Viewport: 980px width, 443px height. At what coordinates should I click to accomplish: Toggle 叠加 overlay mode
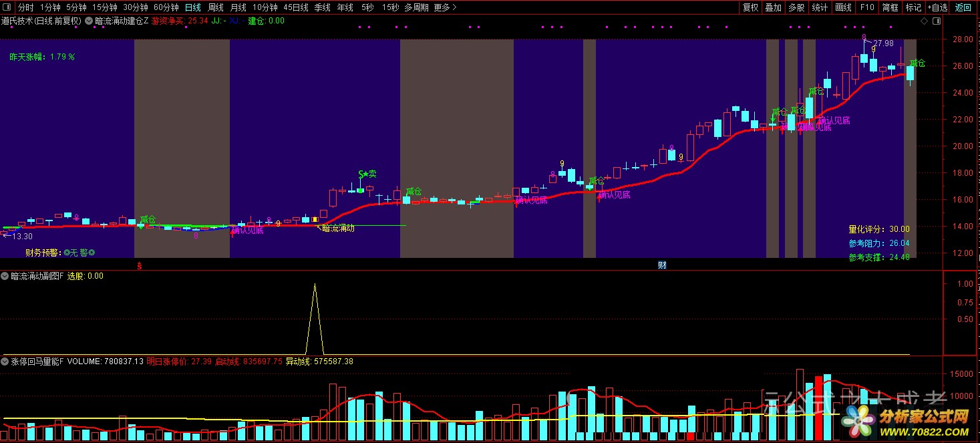point(774,7)
